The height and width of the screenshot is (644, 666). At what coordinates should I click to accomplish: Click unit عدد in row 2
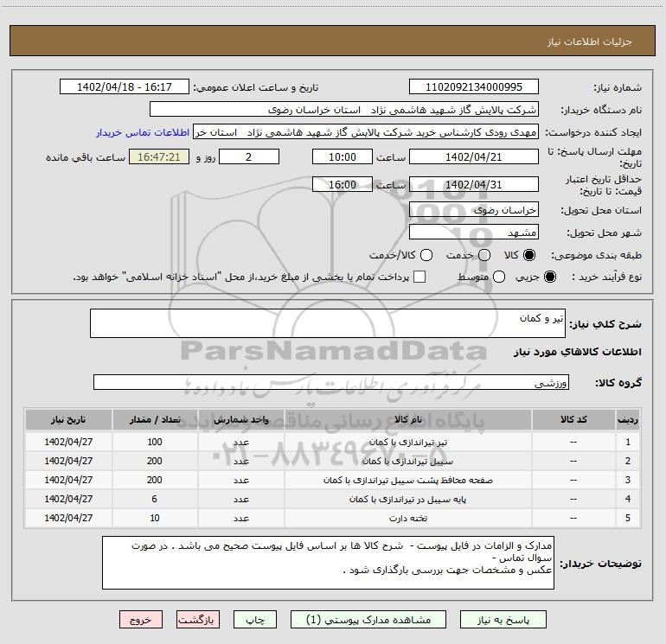click(x=240, y=461)
